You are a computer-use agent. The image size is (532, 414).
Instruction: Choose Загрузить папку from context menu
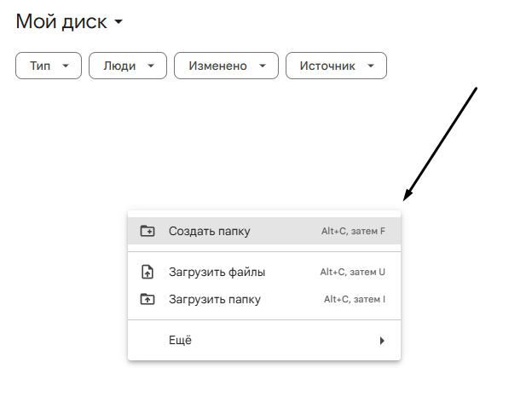click(264, 299)
